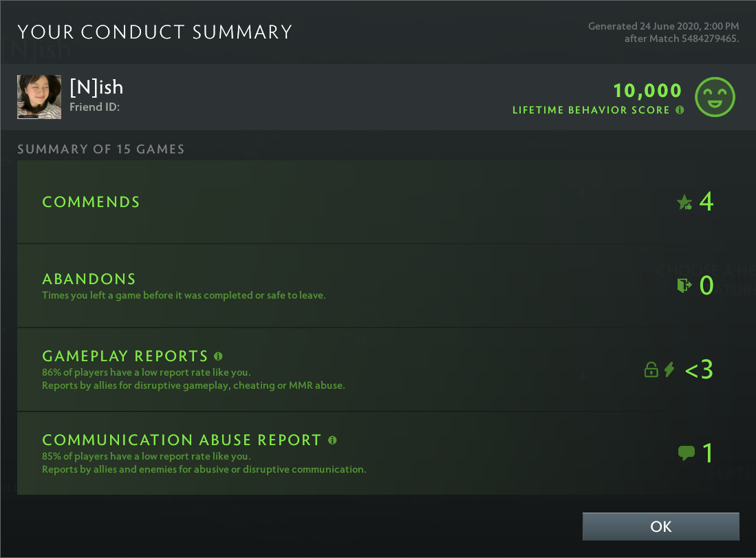Select the GAMEPLAY REPORTS heading
Viewport: 756px width, 558px height.
tap(125, 356)
